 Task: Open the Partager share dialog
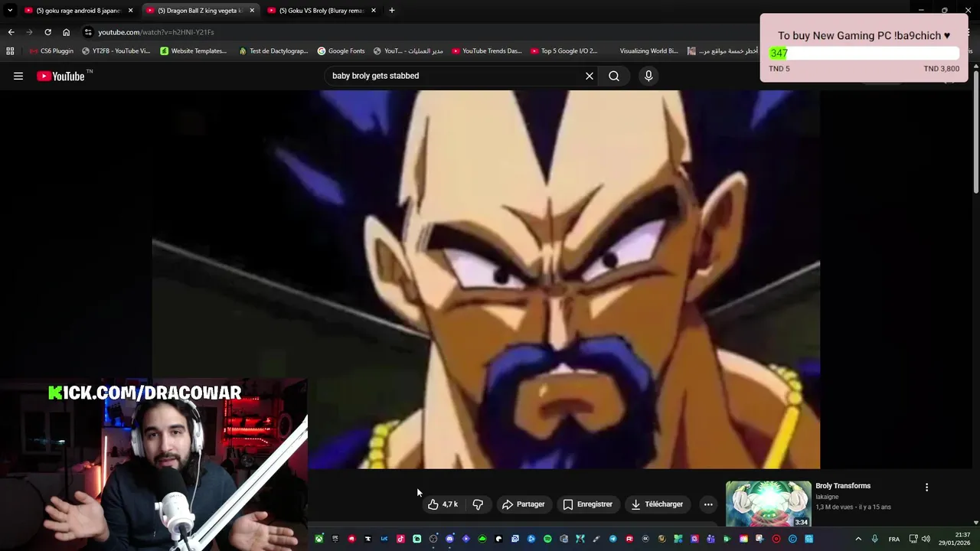tap(524, 504)
